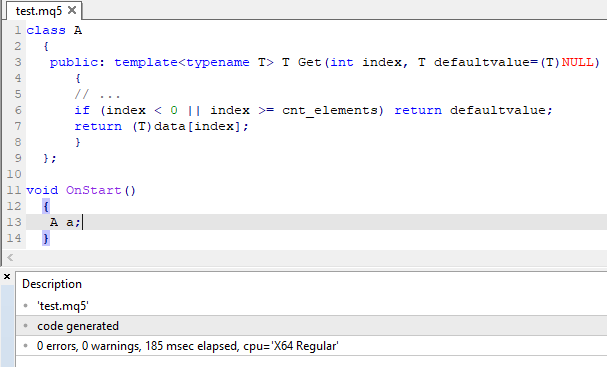
Task: Click the OnStart function name
Action: [94, 190]
